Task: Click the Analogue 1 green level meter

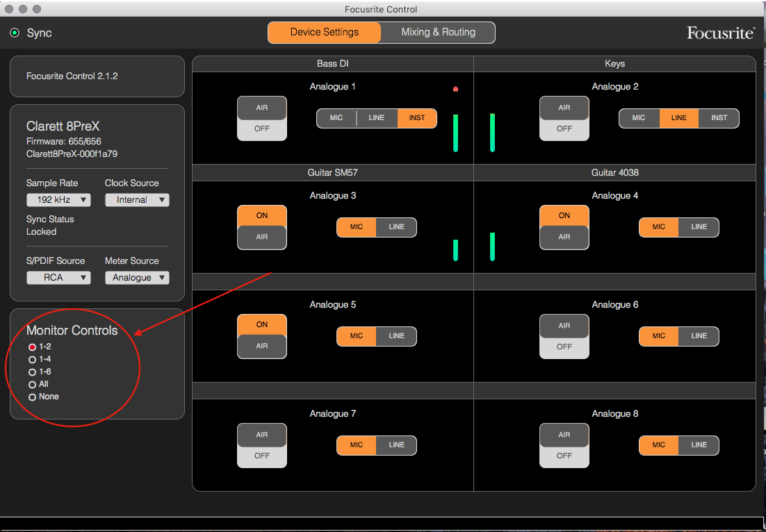Action: tap(455, 133)
